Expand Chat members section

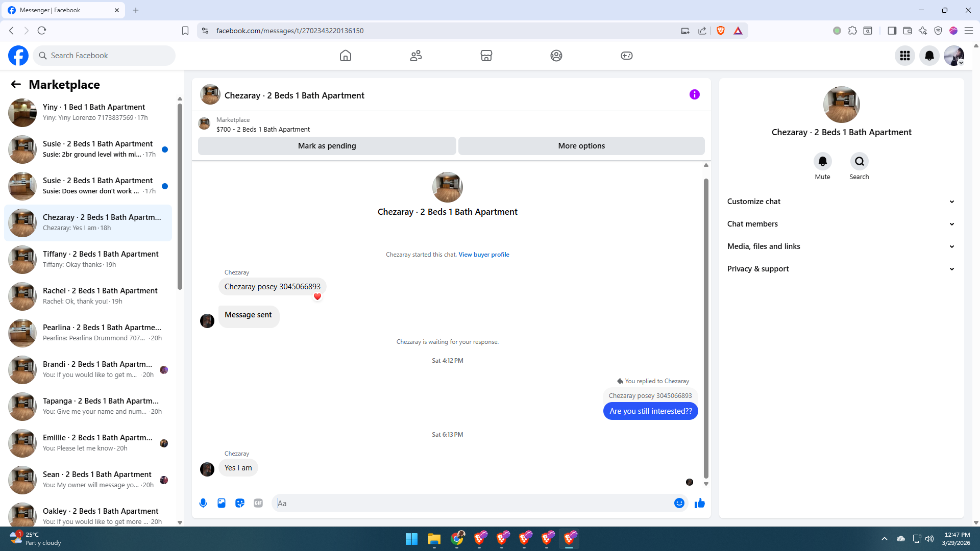[x=841, y=224]
